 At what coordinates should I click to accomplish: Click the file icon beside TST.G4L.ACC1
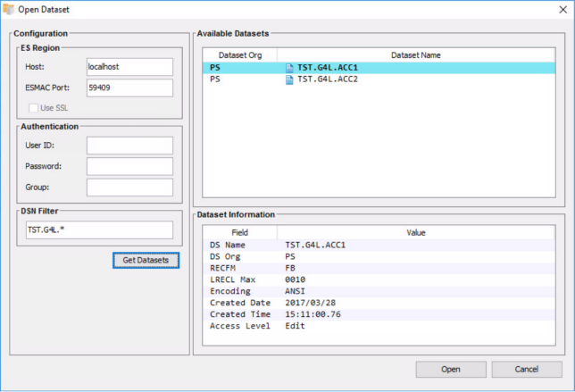[x=289, y=67]
